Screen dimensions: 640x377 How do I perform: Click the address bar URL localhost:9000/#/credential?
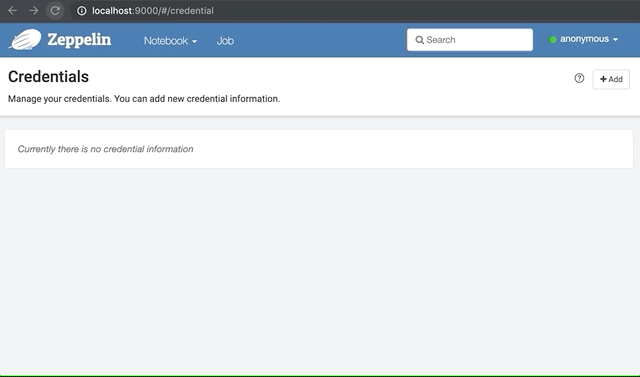[153, 11]
